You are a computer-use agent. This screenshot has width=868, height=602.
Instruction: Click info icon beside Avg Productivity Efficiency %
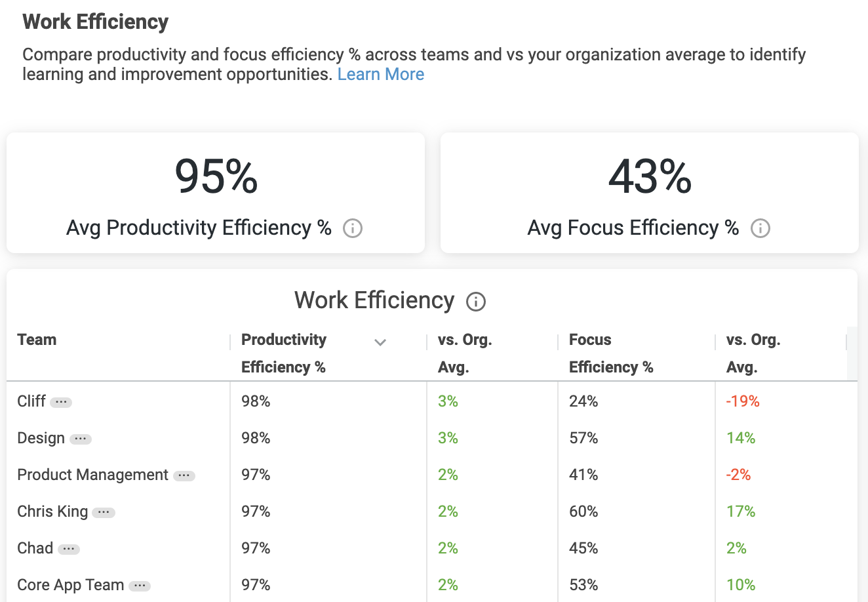(353, 228)
